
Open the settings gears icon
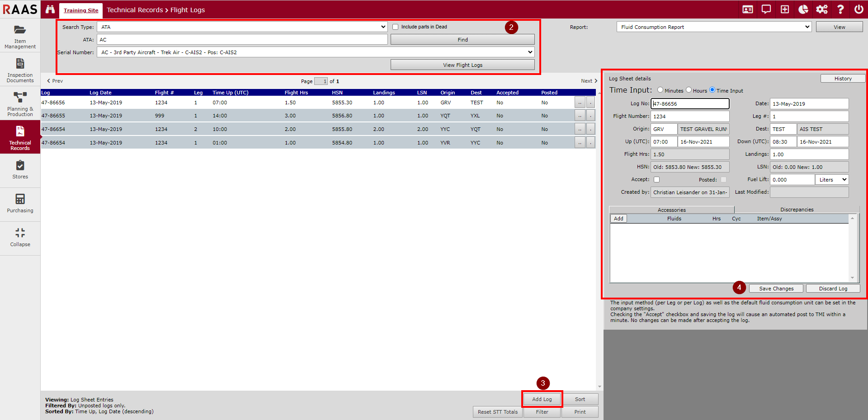tap(822, 9)
